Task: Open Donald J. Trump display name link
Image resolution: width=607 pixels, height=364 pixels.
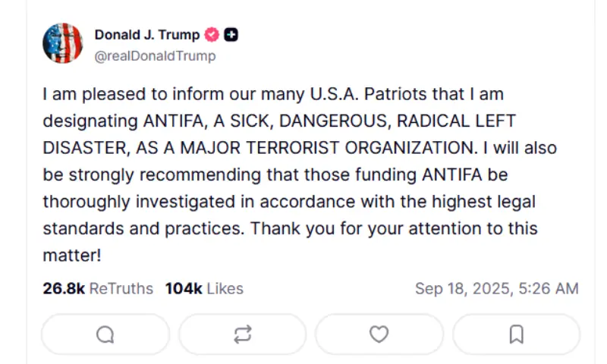Action: (147, 35)
